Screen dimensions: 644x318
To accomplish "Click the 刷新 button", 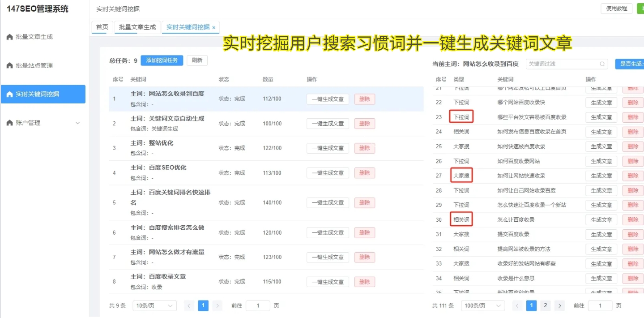I will click(x=196, y=60).
